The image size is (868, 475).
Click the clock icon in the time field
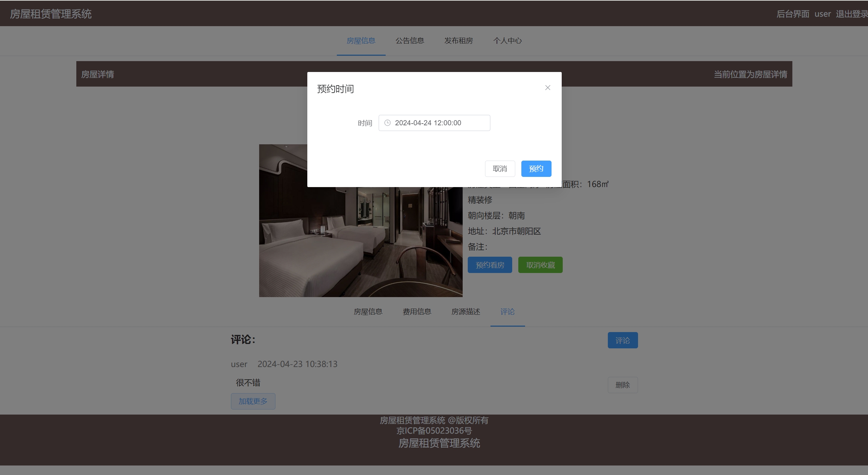(x=387, y=123)
